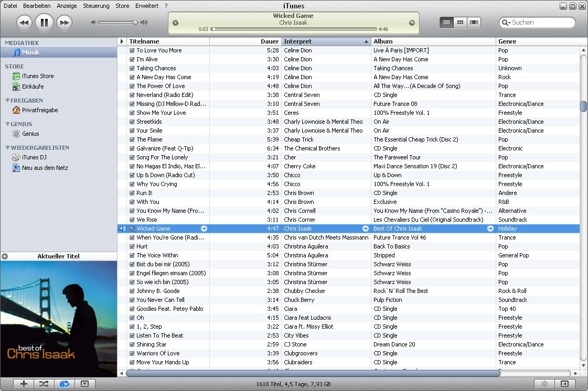588x391 pixels.
Task: Create a new playlist with plus button
Action: coord(23,384)
